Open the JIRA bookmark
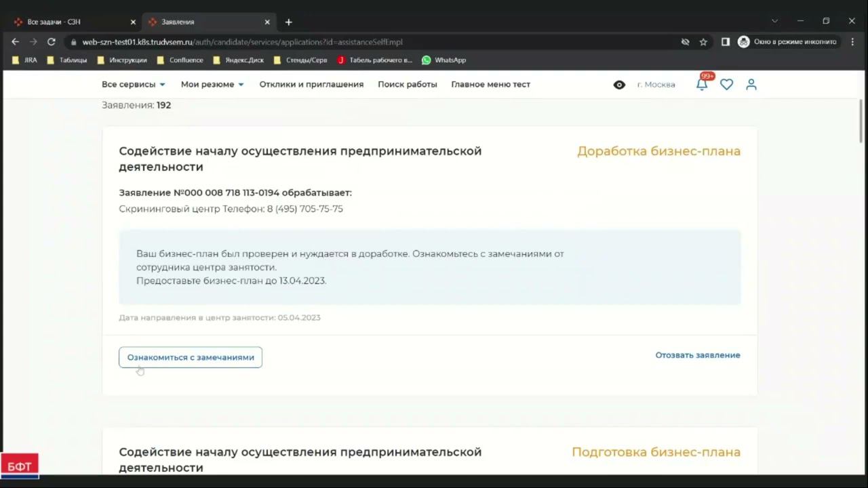Screen dimensions: 868x488 (x=24, y=60)
